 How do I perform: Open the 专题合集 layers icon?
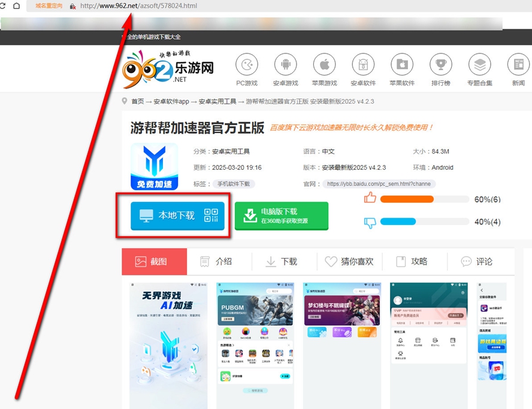point(480,64)
